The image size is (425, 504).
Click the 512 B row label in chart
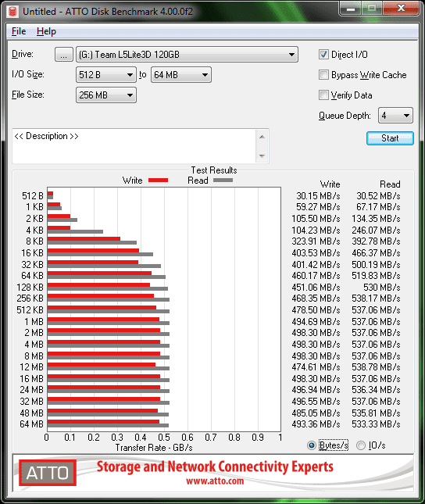point(33,196)
